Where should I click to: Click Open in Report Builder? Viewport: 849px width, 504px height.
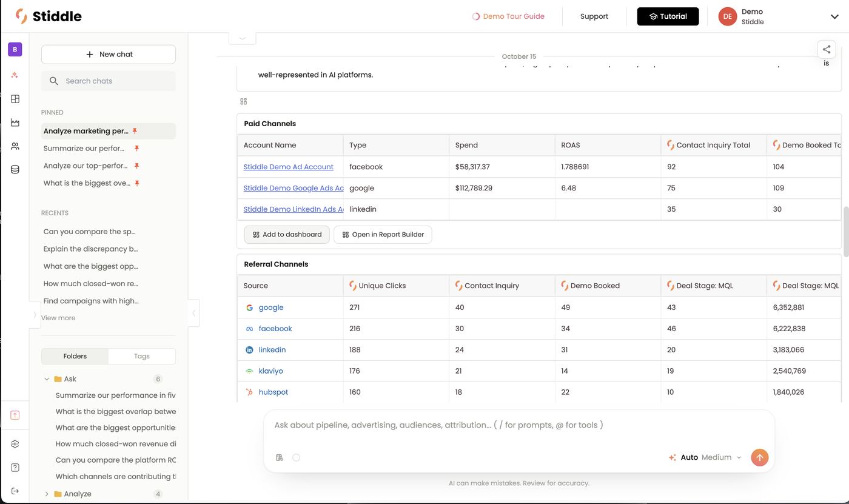click(x=383, y=235)
